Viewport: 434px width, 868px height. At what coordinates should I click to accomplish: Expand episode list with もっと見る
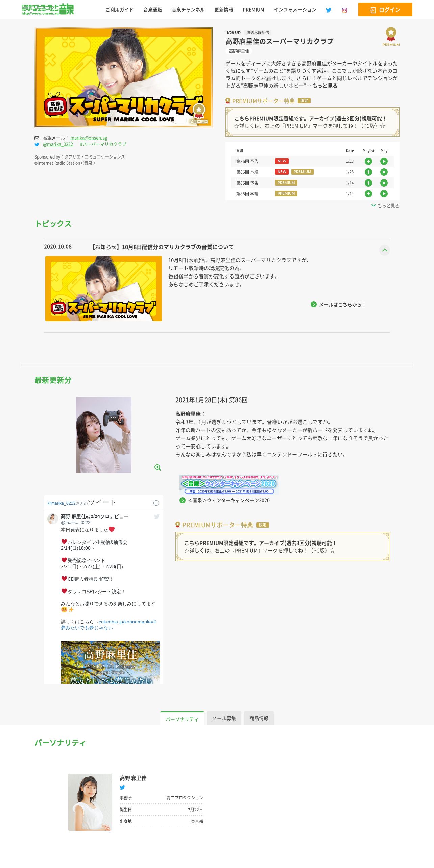(385, 206)
